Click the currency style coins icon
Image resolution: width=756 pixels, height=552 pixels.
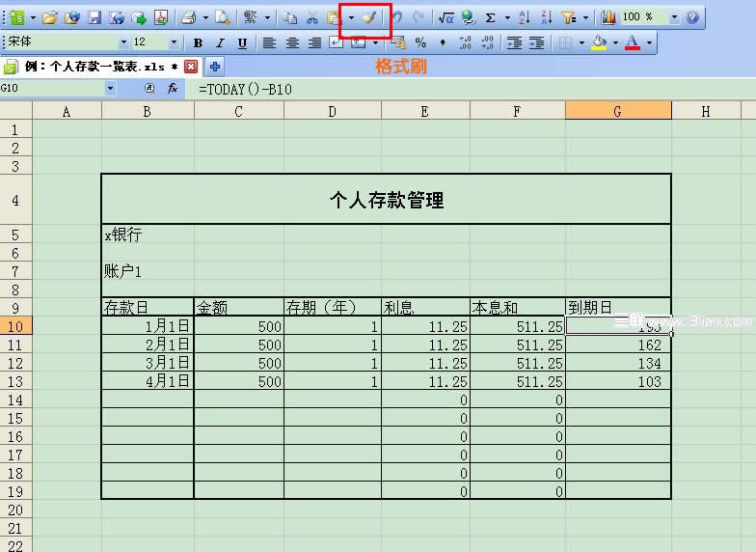[398, 43]
